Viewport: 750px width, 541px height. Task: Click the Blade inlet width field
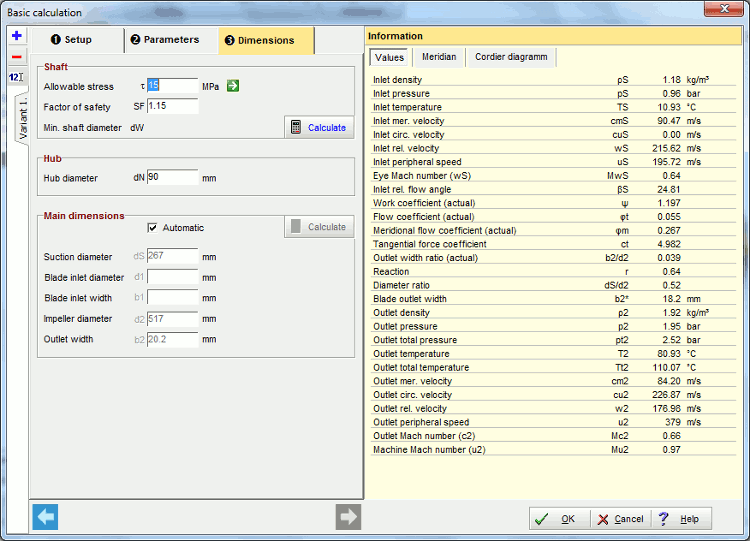pos(172,297)
